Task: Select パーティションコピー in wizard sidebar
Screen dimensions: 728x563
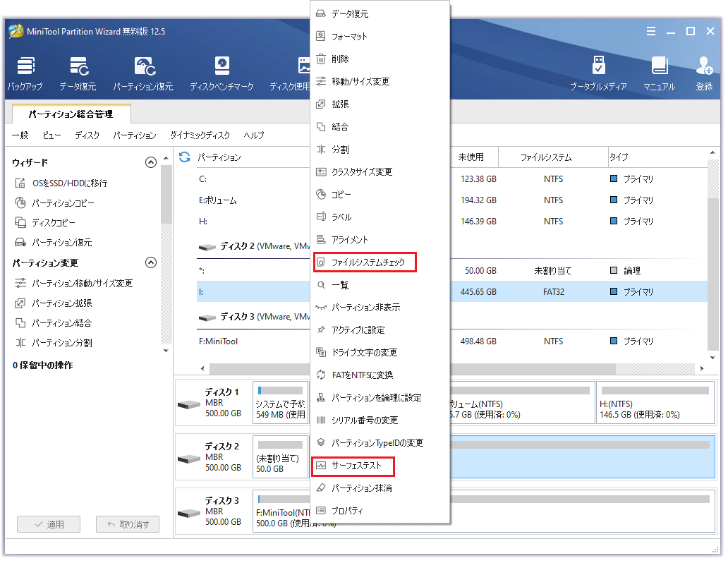Action: (55, 203)
